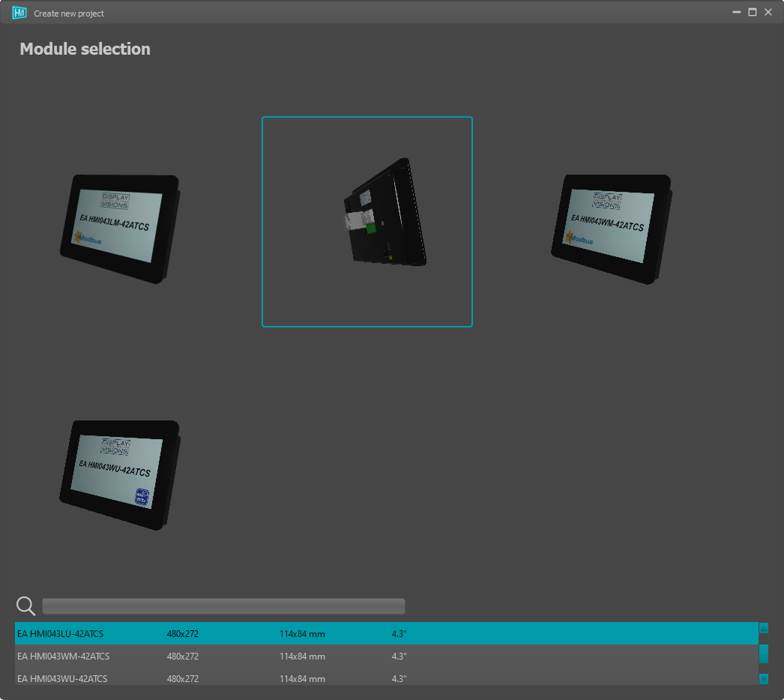The height and width of the screenshot is (700, 784).
Task: Maximize the Create new project window
Action: pyautogui.click(x=752, y=12)
